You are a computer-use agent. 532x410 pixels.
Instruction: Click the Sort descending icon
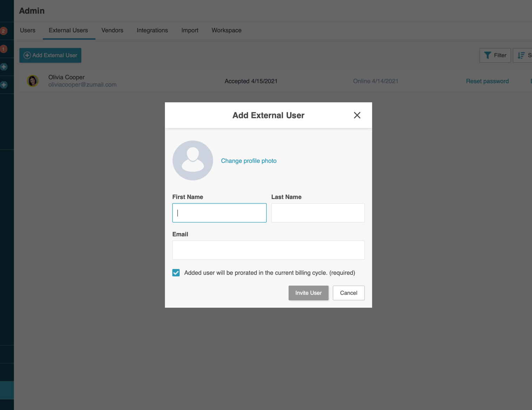pos(521,55)
